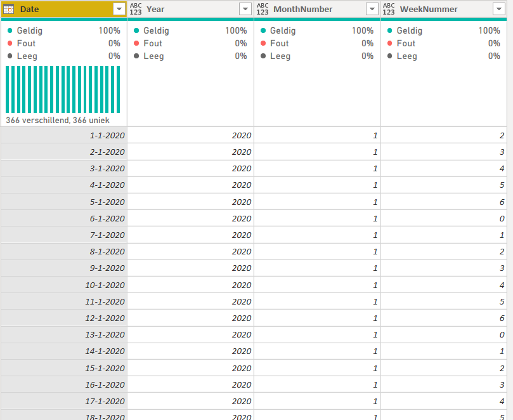Viewport: 513px width, 420px height.
Task: Click '366 verschillend, 366 uniek' text
Action: pyautogui.click(x=58, y=120)
